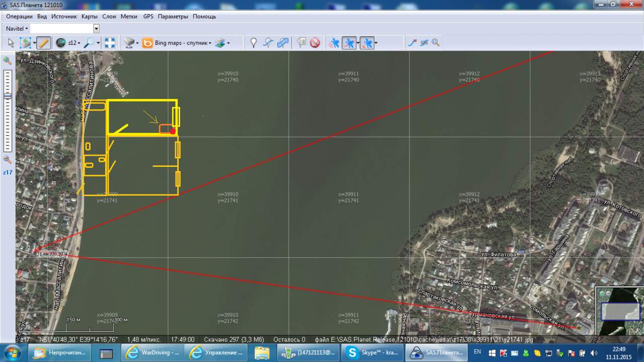The image size is (644, 362).
Task: Click the Skype taskbar button
Action: point(372,353)
